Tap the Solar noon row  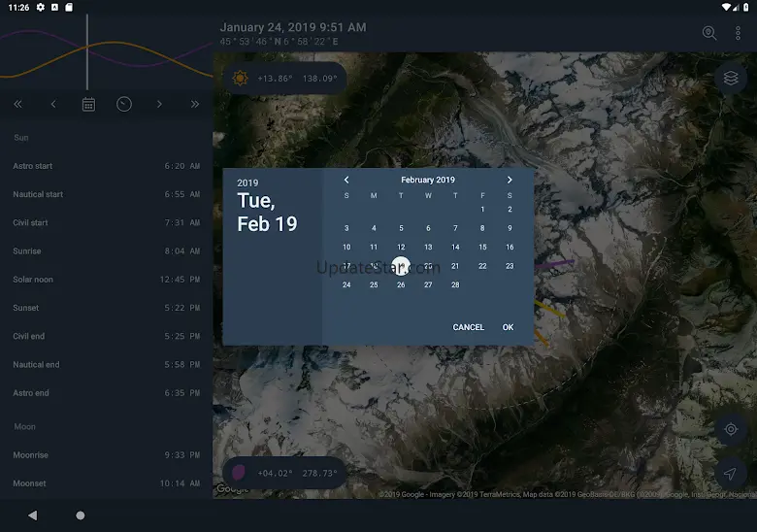point(106,280)
